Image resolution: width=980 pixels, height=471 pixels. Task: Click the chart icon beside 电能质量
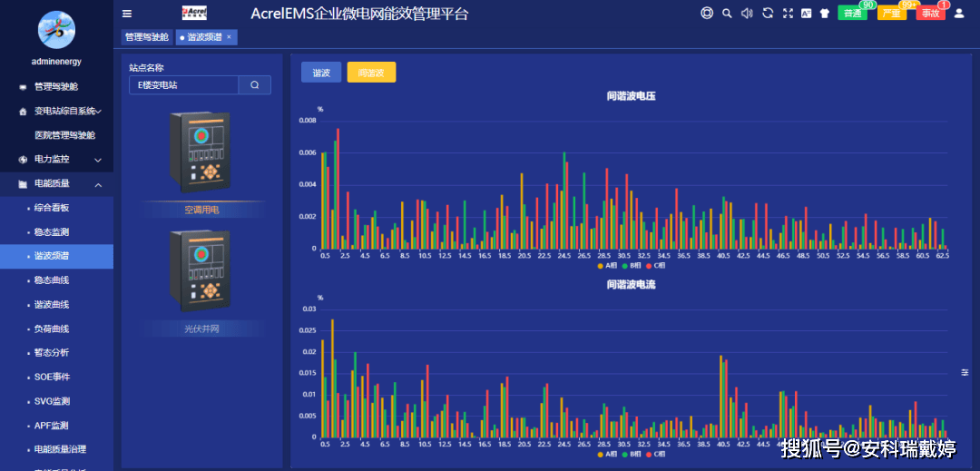coord(23,184)
